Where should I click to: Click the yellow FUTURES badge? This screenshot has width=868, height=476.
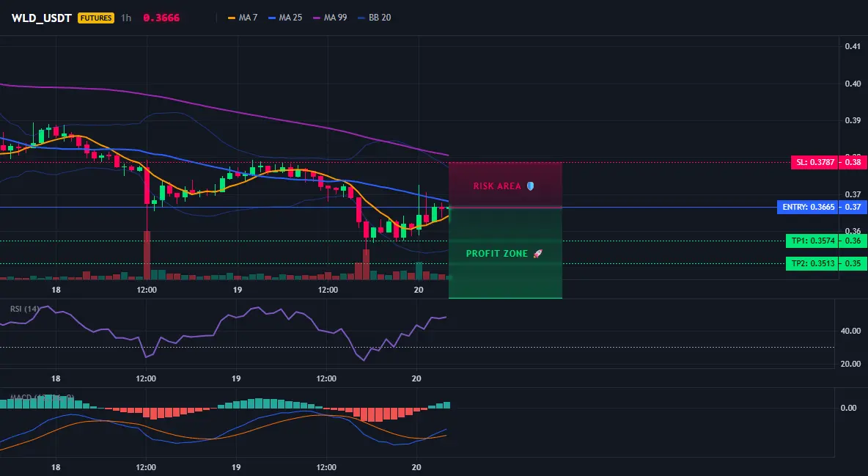click(x=96, y=18)
